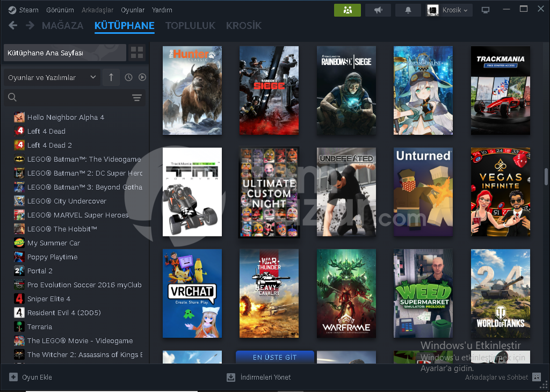550x392 pixels.
Task: Open the KROSİK profile tab
Action: 244,26
